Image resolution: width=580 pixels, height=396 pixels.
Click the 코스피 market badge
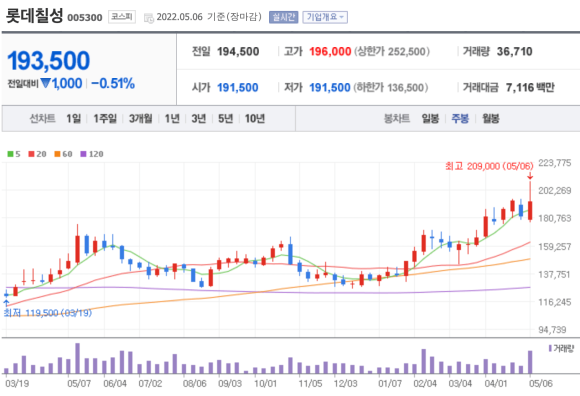point(122,17)
